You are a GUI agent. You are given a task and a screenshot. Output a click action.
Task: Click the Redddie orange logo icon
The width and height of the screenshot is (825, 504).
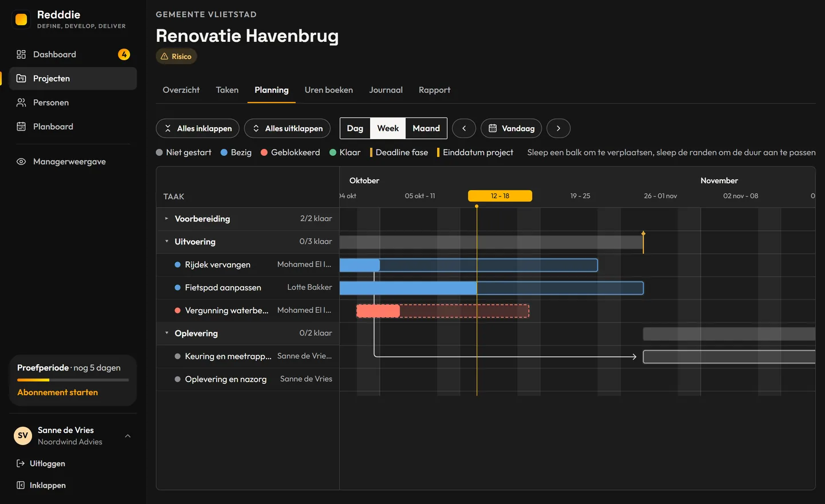click(x=21, y=19)
